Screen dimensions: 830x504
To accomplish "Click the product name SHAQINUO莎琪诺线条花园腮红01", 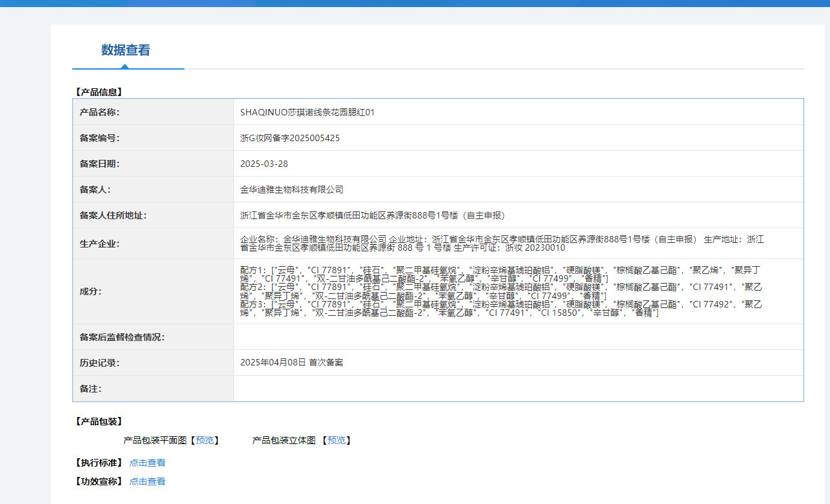I will (x=308, y=112).
